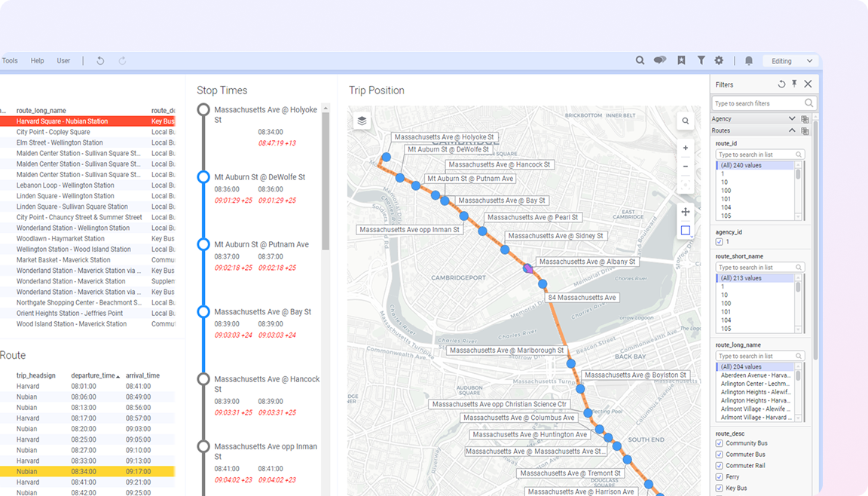Toggle the filter funnel icon
The width and height of the screenshot is (868, 496).
701,61
